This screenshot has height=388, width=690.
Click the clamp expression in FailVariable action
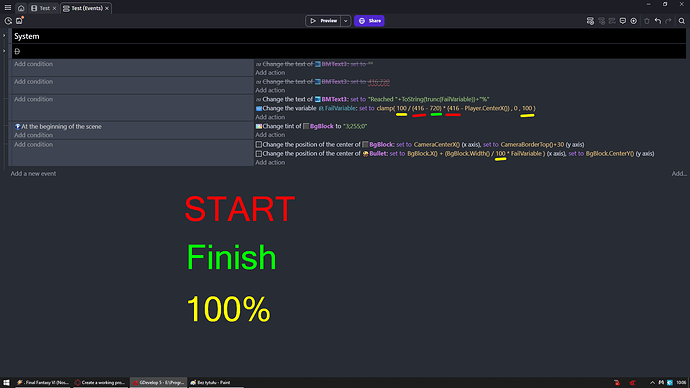coord(456,108)
